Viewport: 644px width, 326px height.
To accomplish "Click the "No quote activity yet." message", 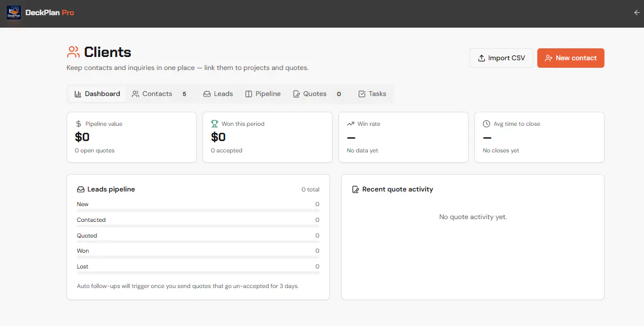I will pos(473,216).
